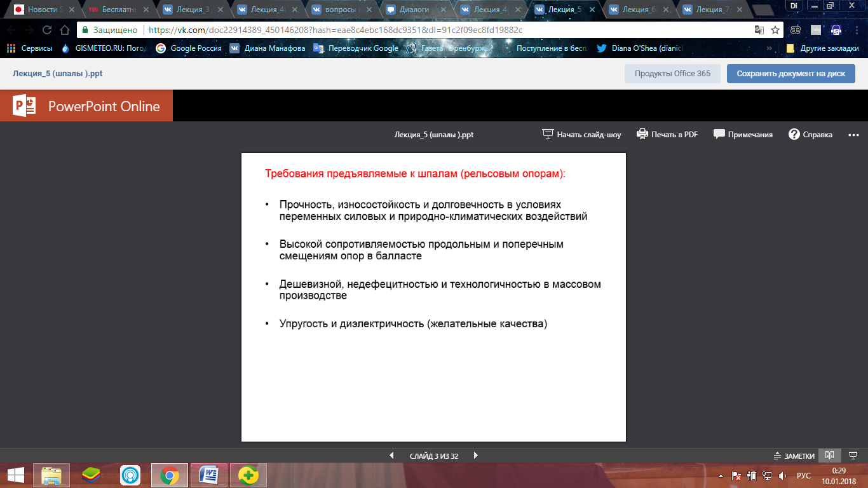The height and width of the screenshot is (488, 868).
Task: Open the taskbar clock and calendar
Action: point(839,475)
